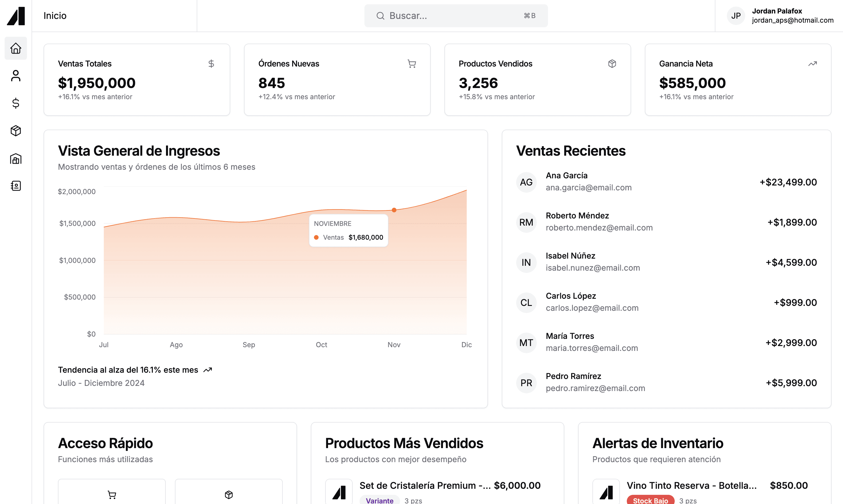
Task: Open the dollar sign sidebar icon
Action: click(x=15, y=103)
